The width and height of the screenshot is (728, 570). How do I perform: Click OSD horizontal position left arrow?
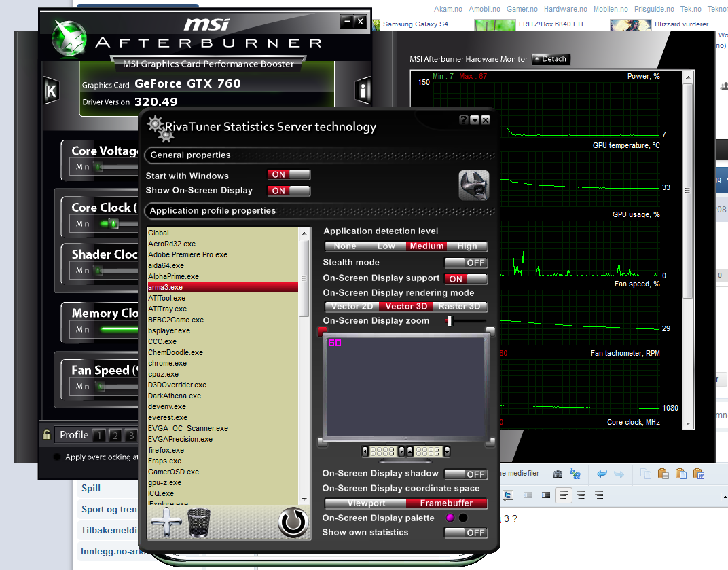pos(365,451)
